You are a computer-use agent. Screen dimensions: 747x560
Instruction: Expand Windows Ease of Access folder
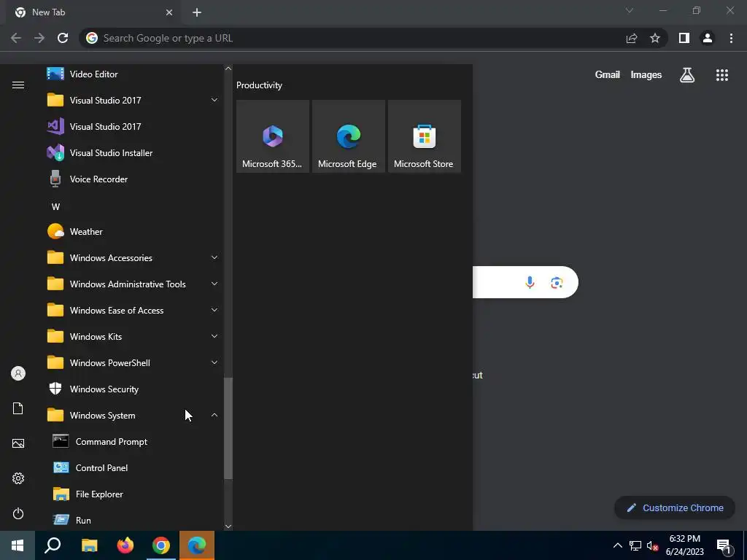(x=131, y=310)
